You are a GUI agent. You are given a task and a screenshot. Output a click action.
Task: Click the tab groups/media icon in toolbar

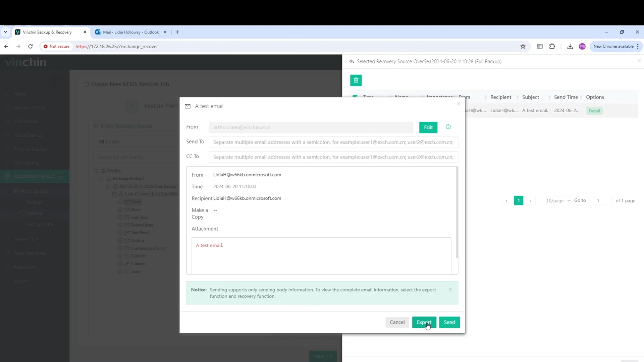tap(540, 47)
